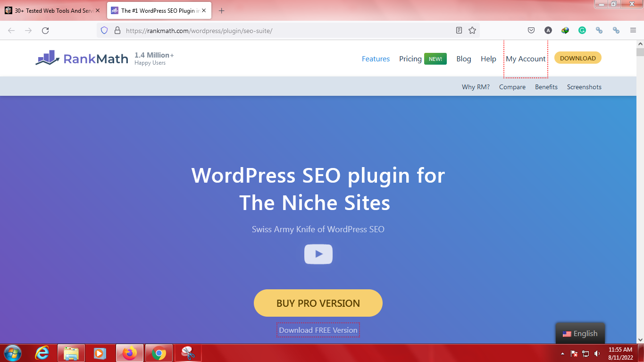Select the #1 WordPress SEO Plugin tab

(159, 10)
